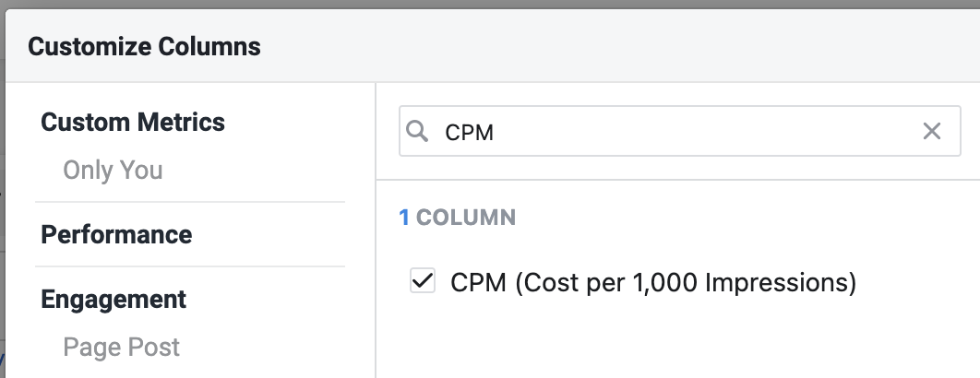The height and width of the screenshot is (378, 980).
Task: Click the blue number 1 in results count
Action: pos(404,218)
